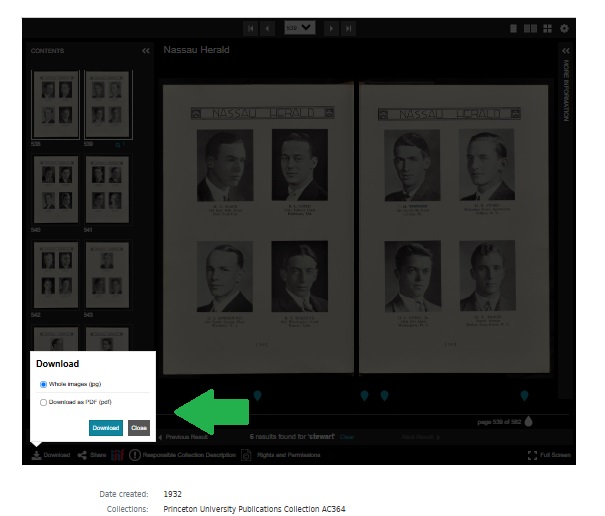This screenshot has width=605, height=516.
Task: Go to next page arrow
Action: [x=331, y=29]
